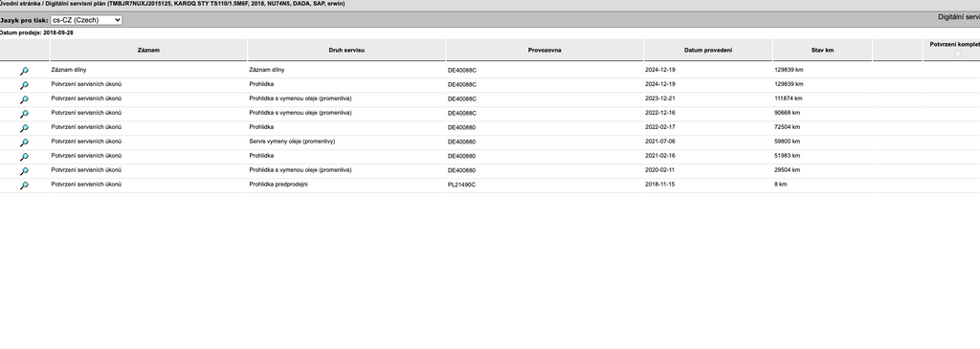Click the Provozovna column header
The width and height of the screenshot is (980, 349).
(545, 50)
